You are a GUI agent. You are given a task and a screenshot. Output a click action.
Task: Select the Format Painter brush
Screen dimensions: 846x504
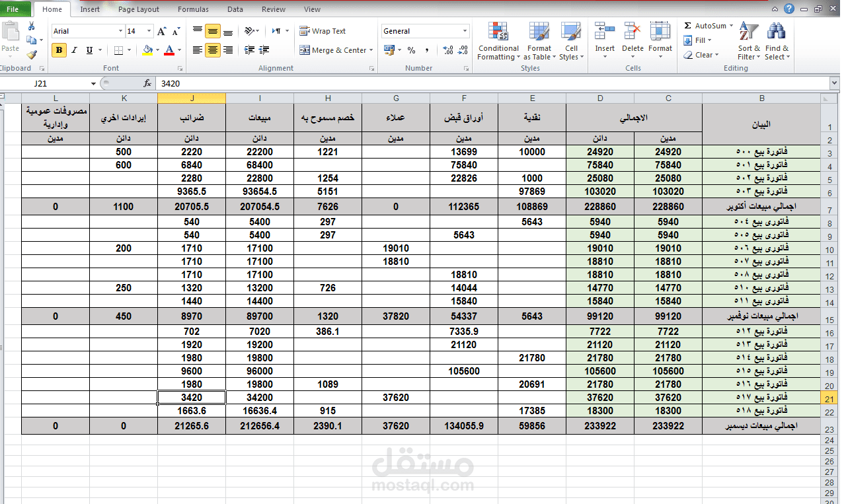(x=31, y=55)
